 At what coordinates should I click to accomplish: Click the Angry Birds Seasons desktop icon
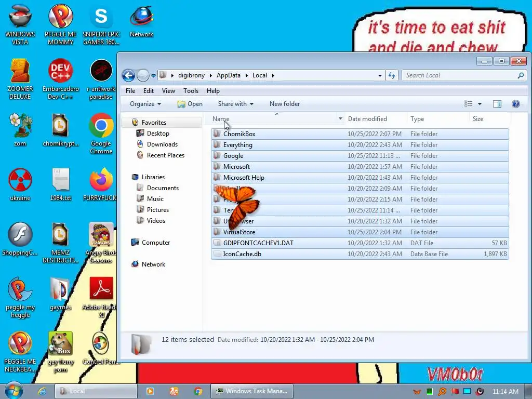coord(101,243)
